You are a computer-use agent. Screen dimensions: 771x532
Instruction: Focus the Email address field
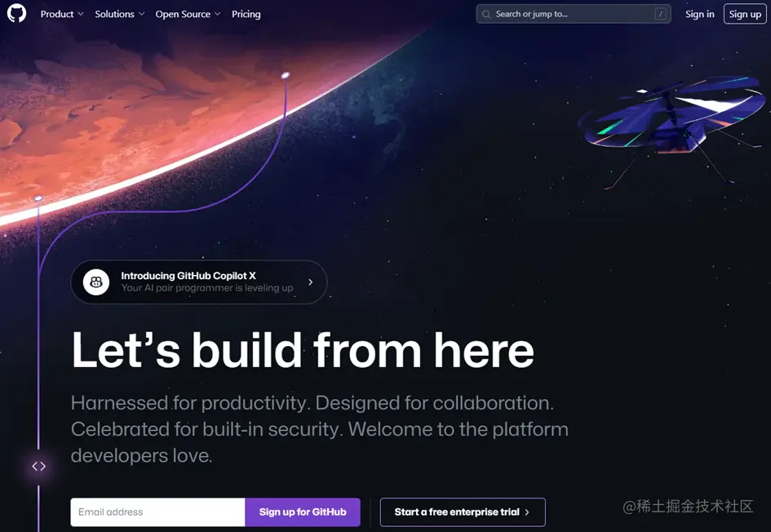tap(157, 512)
